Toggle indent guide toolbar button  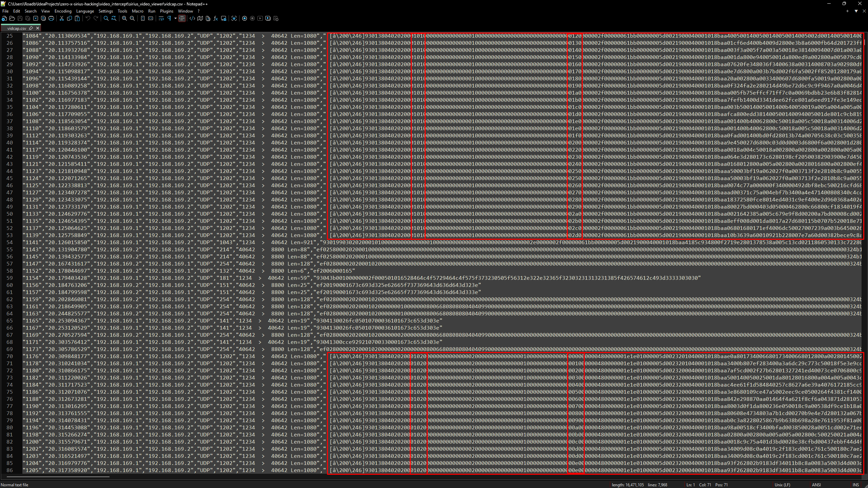point(182,18)
